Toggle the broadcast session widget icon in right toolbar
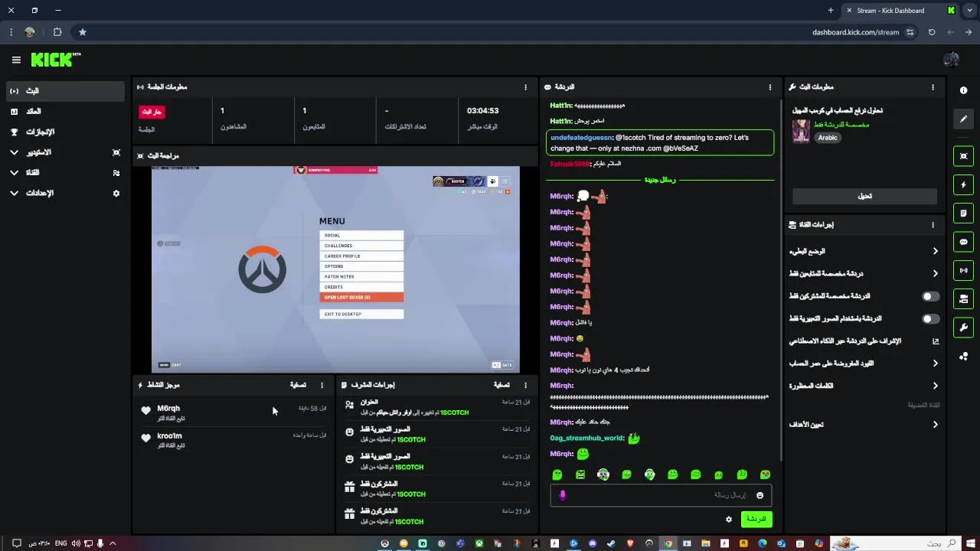The width and height of the screenshot is (980, 551). pos(963,270)
